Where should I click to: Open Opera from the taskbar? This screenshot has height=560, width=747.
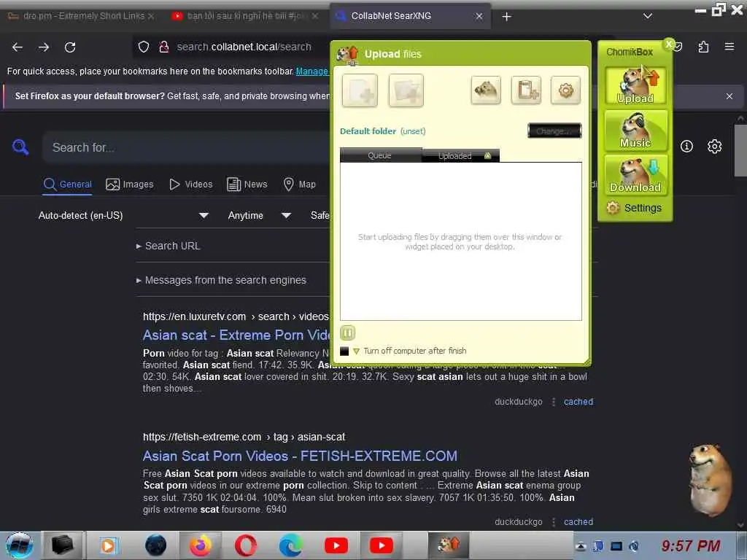pos(246,545)
